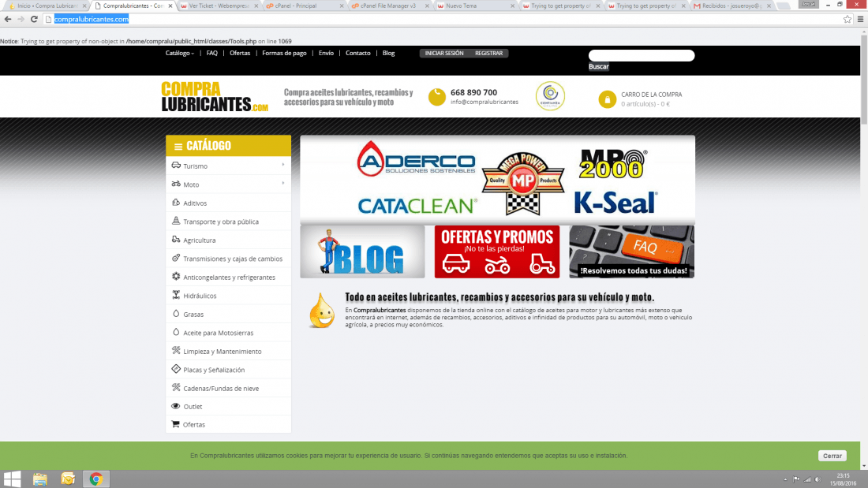The width and height of the screenshot is (868, 488).
Task: Click the Ofertas shopping cart icon
Action: click(175, 424)
